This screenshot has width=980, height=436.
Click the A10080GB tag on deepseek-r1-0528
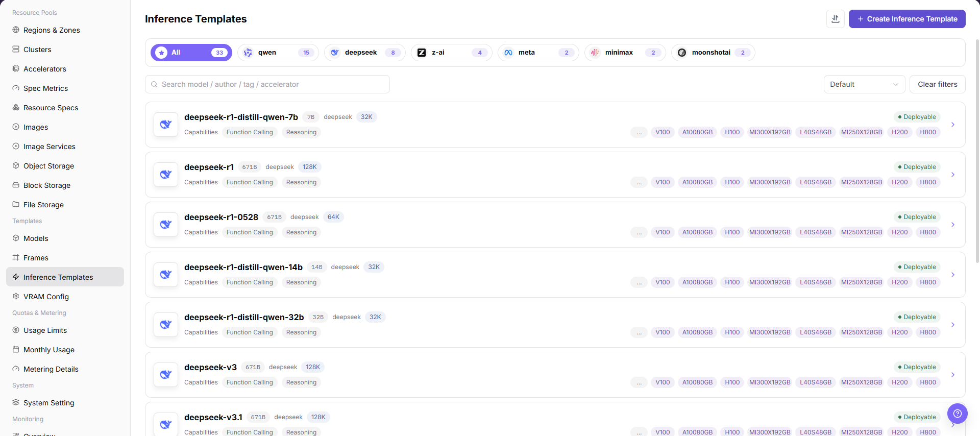coord(697,232)
